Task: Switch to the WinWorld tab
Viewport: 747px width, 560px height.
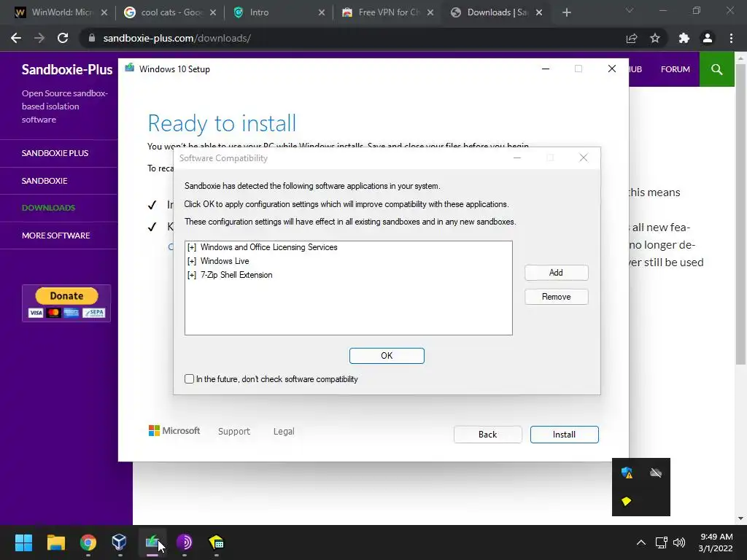Action: pos(61,12)
